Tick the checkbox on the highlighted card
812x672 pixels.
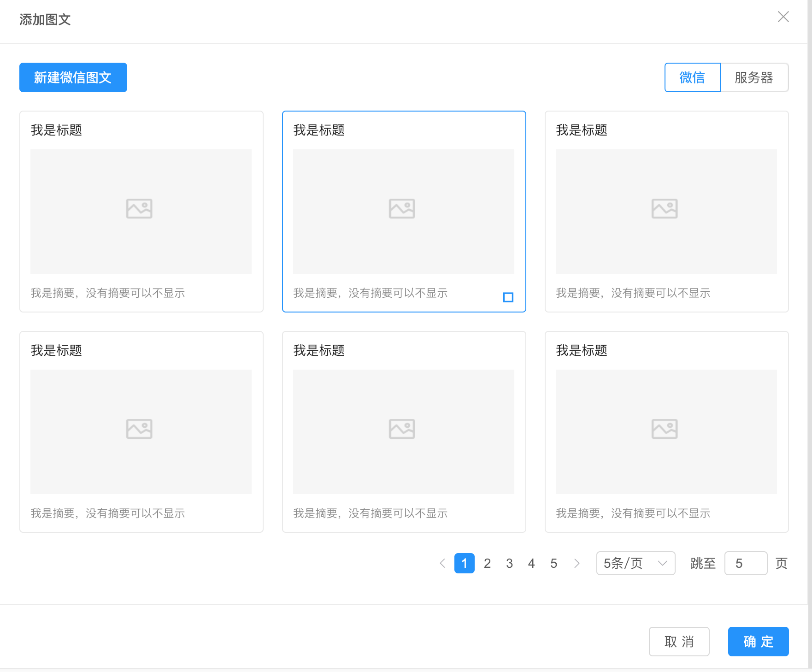click(x=508, y=297)
